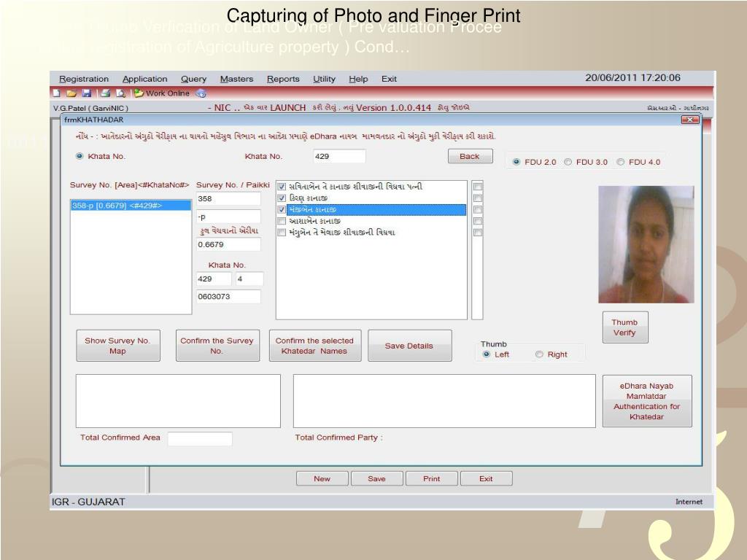Viewport: 747px width, 560px height.
Task: Open the Utility menu
Action: coord(324,79)
